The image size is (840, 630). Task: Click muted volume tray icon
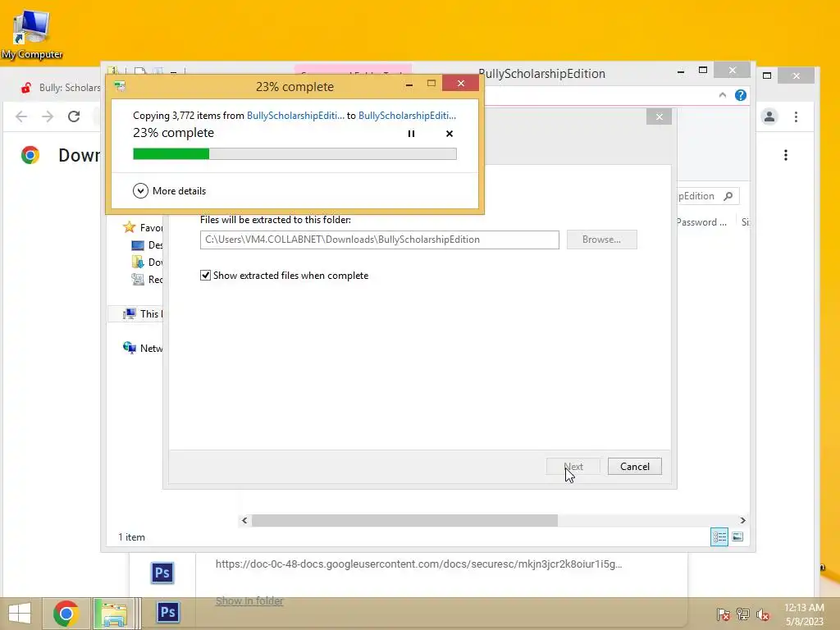[x=763, y=614]
